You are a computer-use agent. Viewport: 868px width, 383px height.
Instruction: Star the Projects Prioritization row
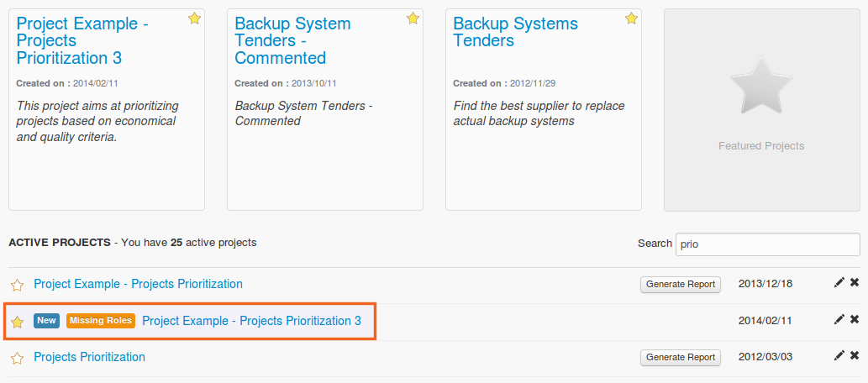click(x=17, y=358)
